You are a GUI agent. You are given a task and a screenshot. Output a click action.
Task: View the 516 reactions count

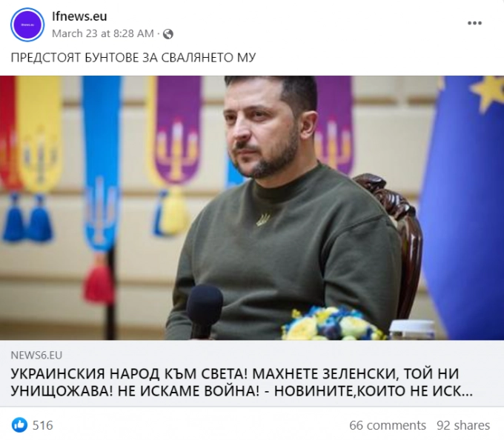43,425
